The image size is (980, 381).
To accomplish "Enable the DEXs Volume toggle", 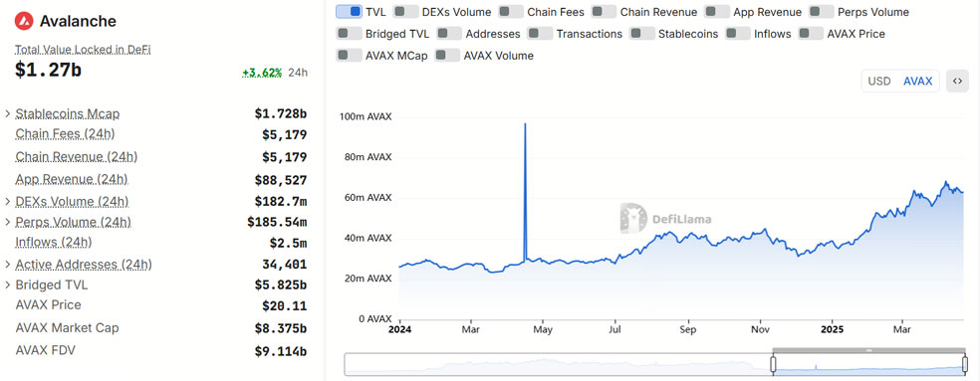I will (x=406, y=12).
